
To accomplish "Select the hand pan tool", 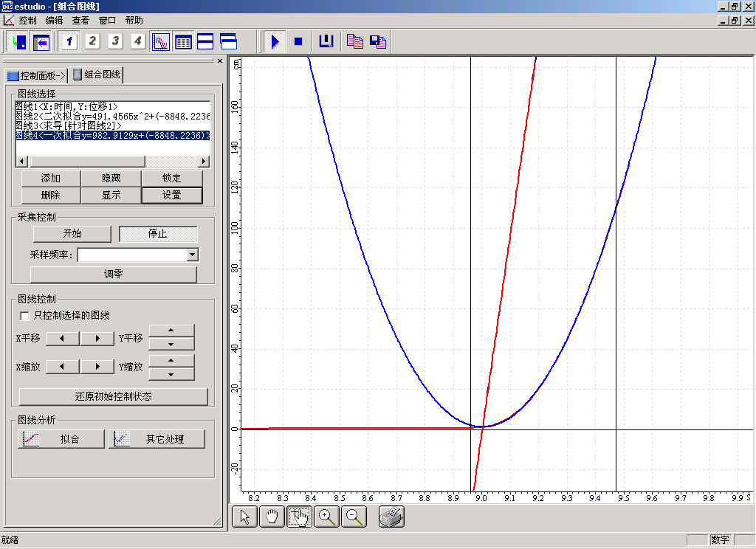I will coord(272,517).
